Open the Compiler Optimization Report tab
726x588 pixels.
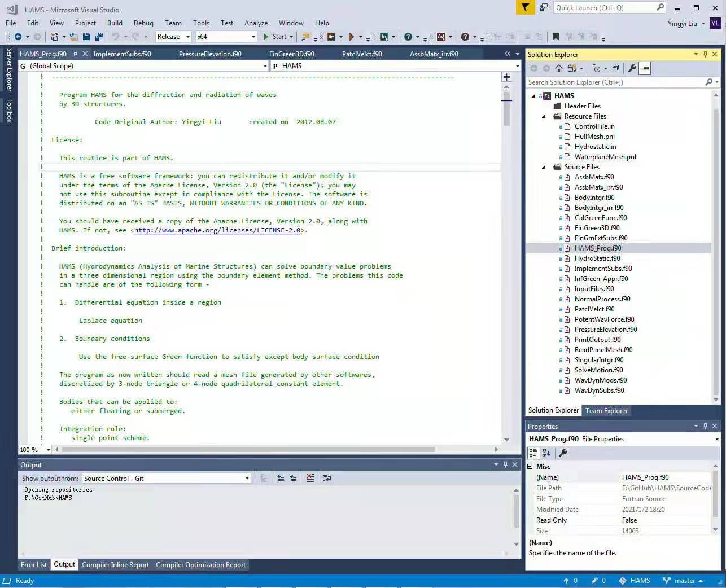[x=200, y=565]
